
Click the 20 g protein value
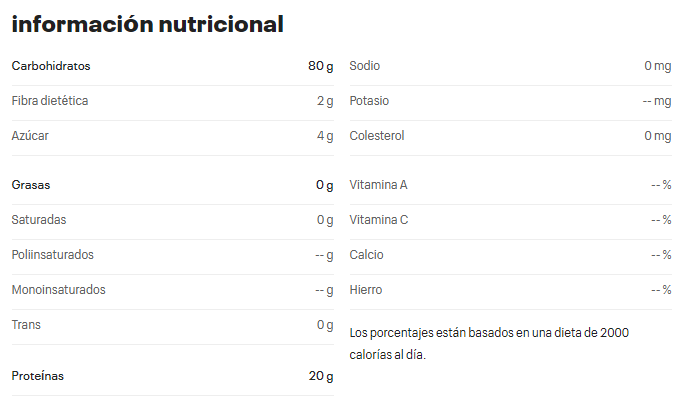click(x=320, y=376)
